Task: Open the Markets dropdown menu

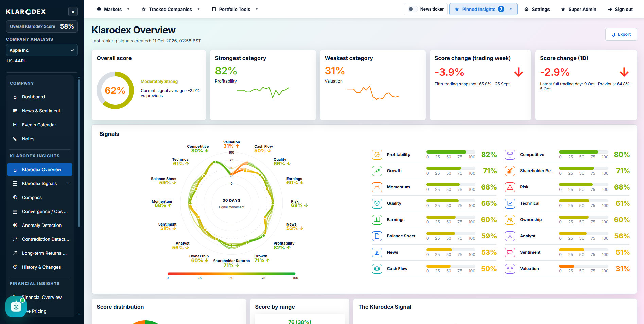Action: [x=113, y=9]
